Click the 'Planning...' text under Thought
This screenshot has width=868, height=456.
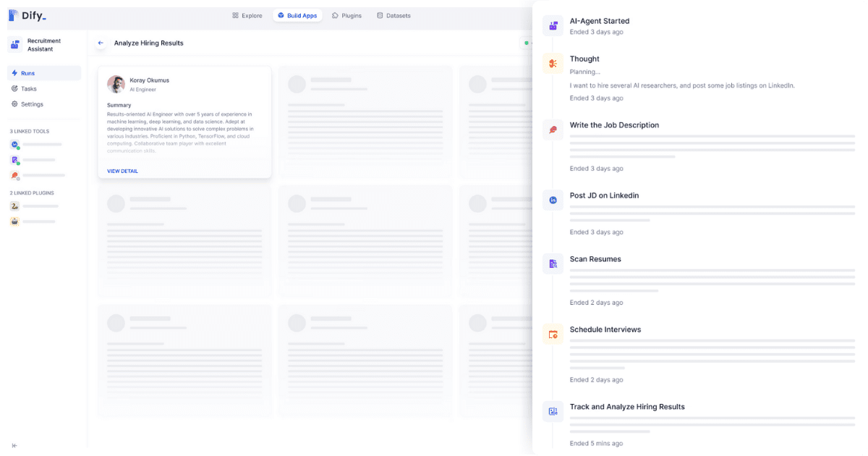tap(585, 72)
